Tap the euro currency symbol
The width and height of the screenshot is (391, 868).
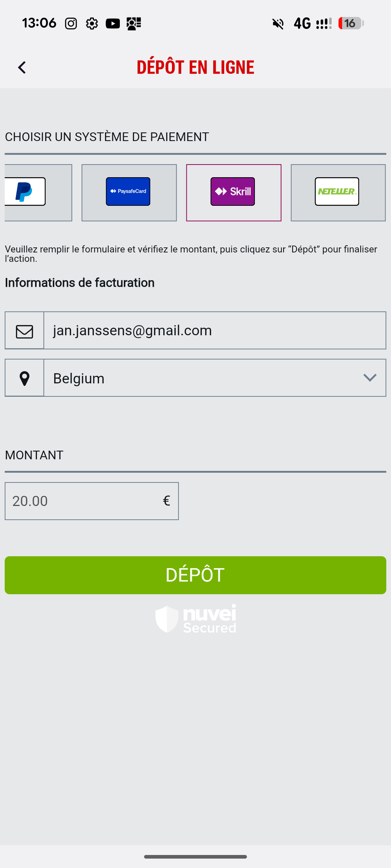[x=167, y=501]
